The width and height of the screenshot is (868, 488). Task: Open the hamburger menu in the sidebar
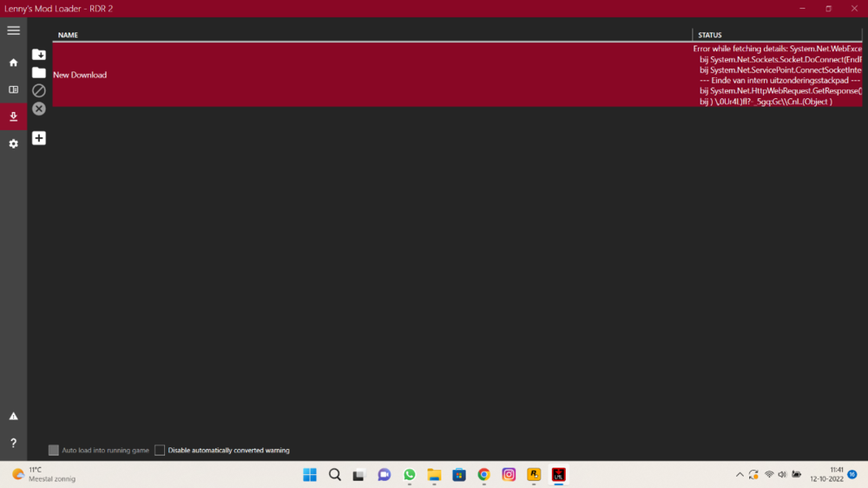pos(13,30)
